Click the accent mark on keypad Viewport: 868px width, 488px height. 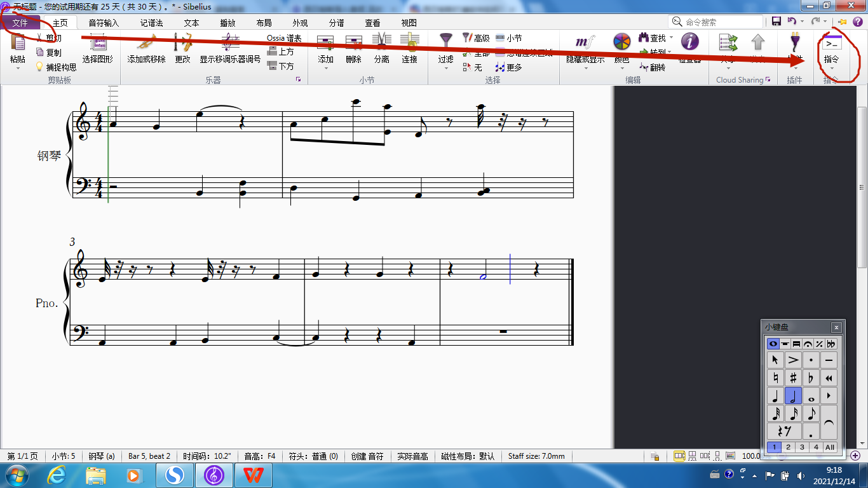(793, 360)
